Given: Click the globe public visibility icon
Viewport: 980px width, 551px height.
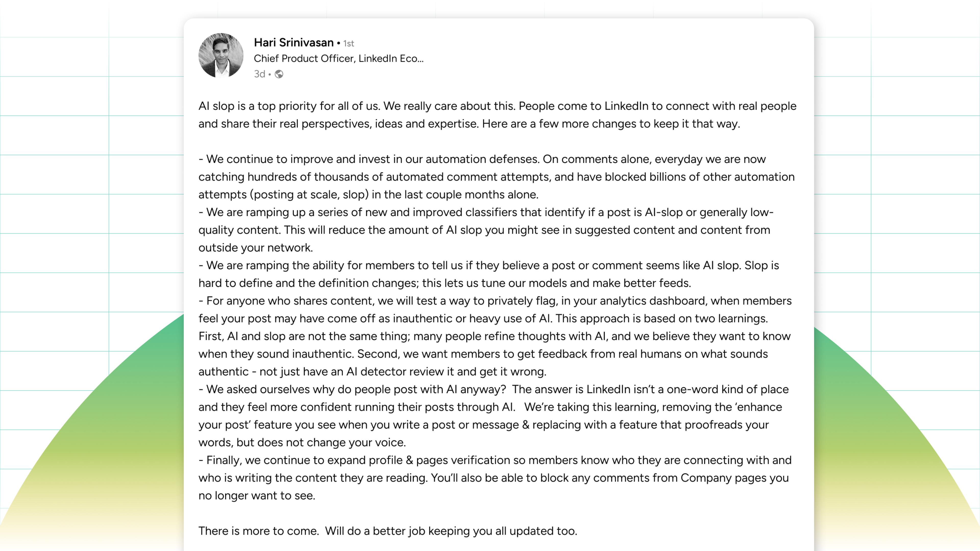Looking at the screenshot, I should coord(279,74).
